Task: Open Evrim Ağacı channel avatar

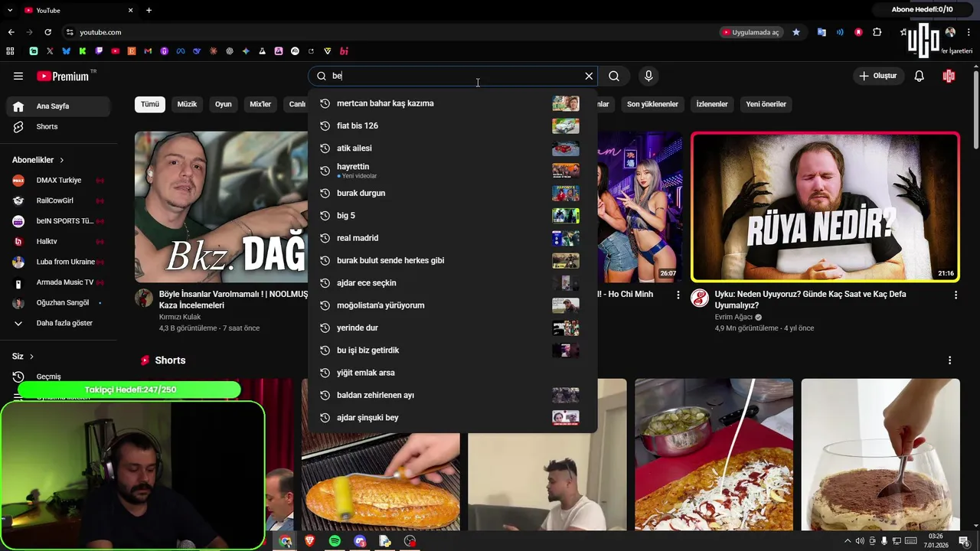Action: (x=700, y=298)
